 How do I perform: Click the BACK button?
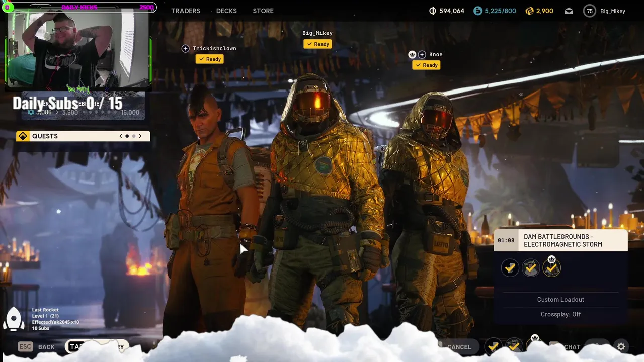46,347
